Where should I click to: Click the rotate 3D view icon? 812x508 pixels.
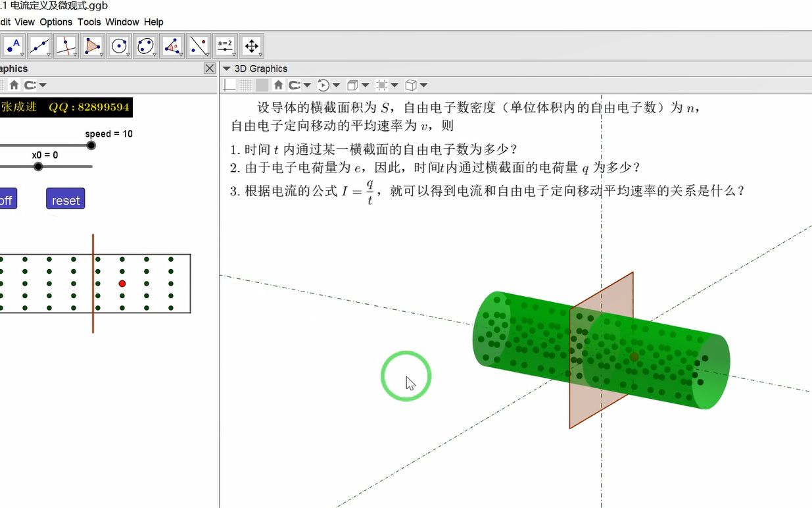coord(323,85)
